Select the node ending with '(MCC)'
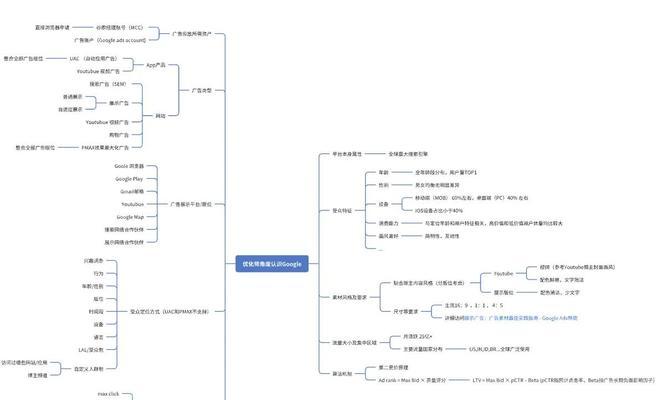This screenshot has height=400, width=672. (x=119, y=27)
